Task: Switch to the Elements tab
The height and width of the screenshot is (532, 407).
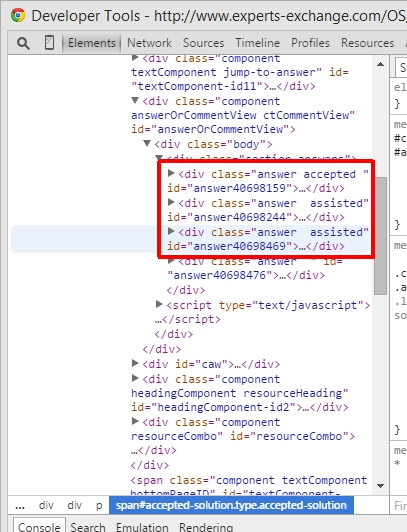Action: pos(92,43)
